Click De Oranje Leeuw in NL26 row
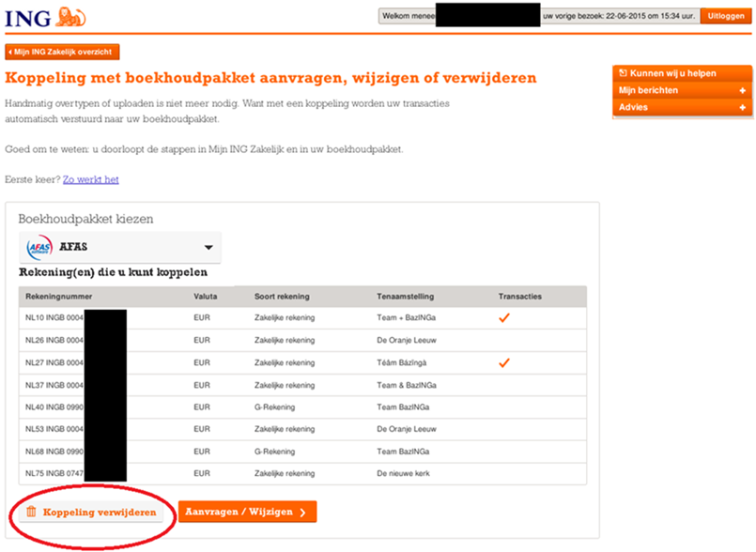 point(407,341)
